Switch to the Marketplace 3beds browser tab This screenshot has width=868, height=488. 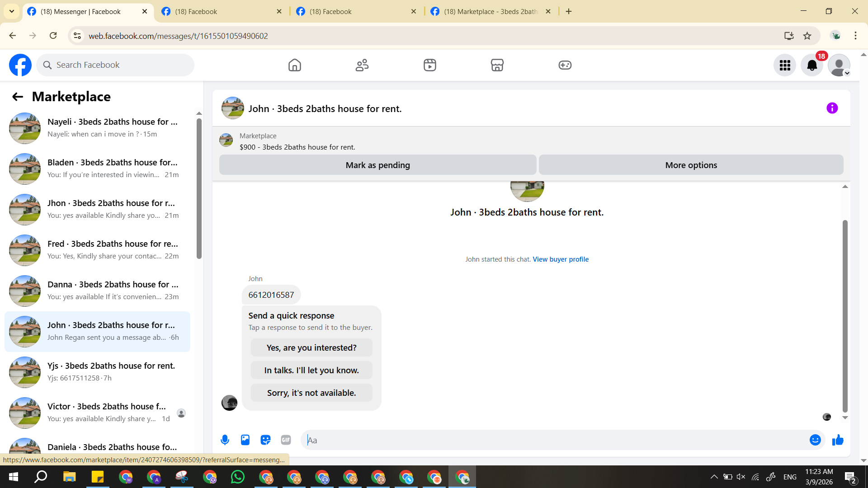click(x=490, y=11)
